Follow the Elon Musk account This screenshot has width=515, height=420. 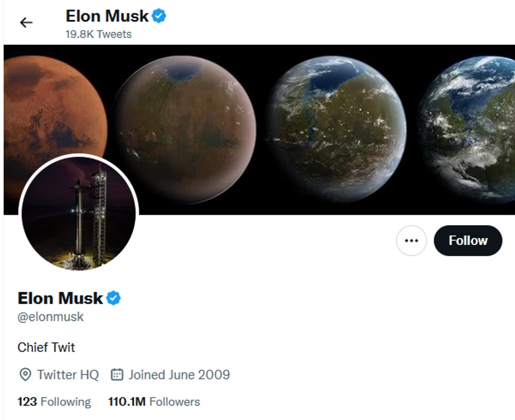[x=467, y=240]
